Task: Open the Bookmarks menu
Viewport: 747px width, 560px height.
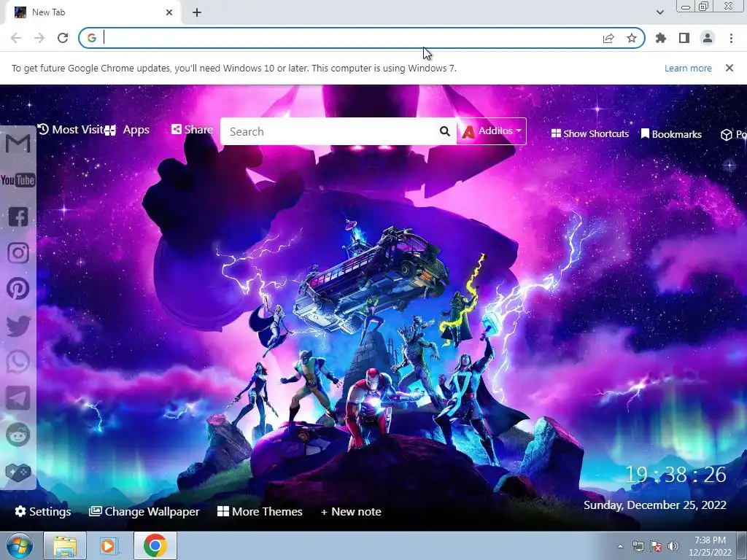Action: pyautogui.click(x=671, y=134)
